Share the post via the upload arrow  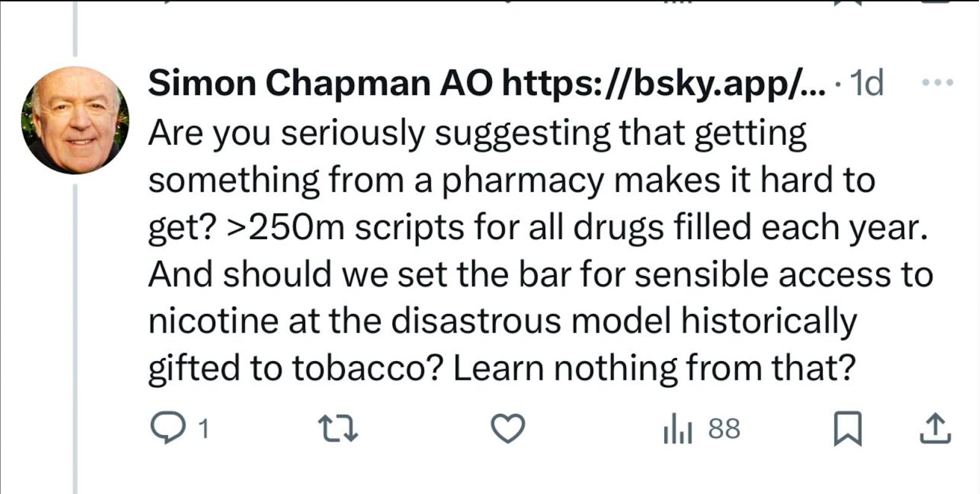click(935, 429)
